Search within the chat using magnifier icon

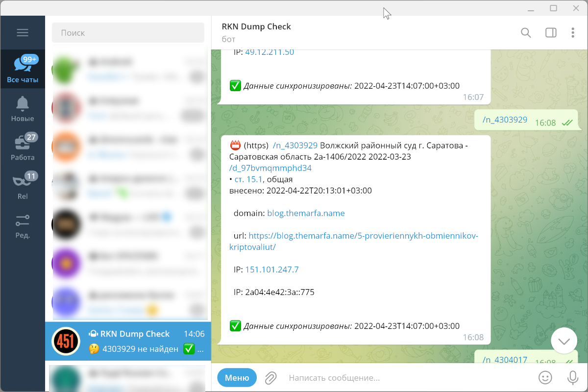526,33
